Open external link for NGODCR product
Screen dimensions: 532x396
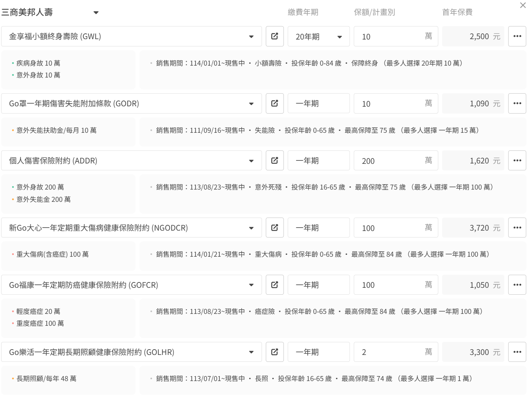click(x=275, y=228)
